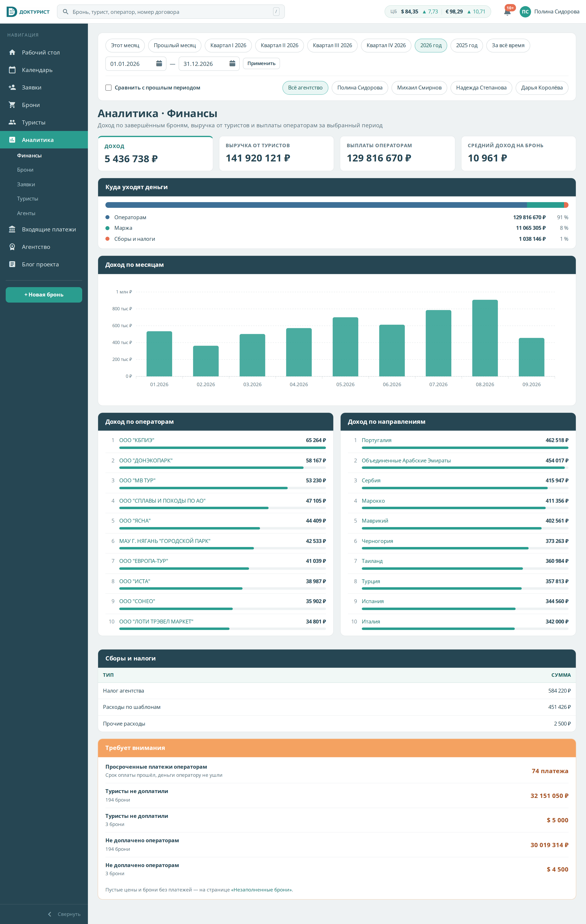Click the Входящие платежи bank icon
Image resolution: width=586 pixels, height=924 pixels.
pyautogui.click(x=12, y=229)
